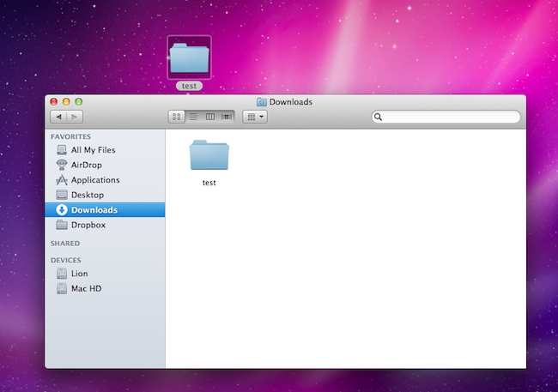Image resolution: width=558 pixels, height=392 pixels.
Task: Select AirDrop in the sidebar
Action: click(x=86, y=165)
